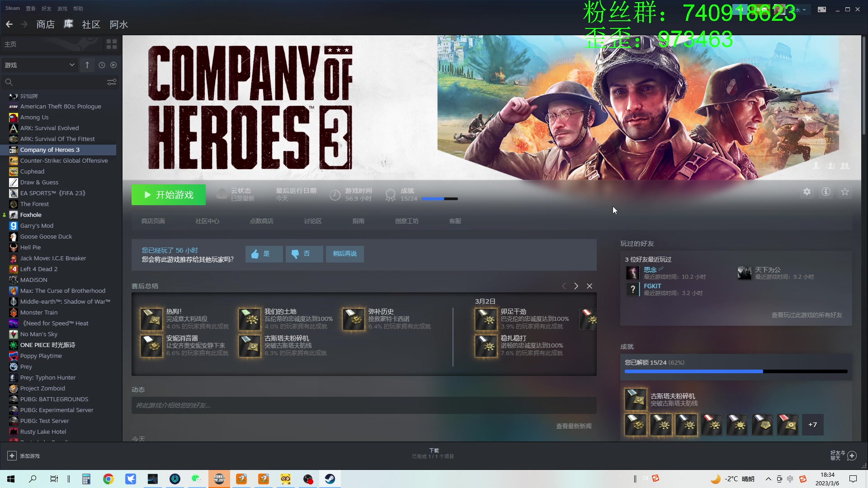868x488 pixels.
Task: Show ready-to-play games icon
Action: coord(113,65)
